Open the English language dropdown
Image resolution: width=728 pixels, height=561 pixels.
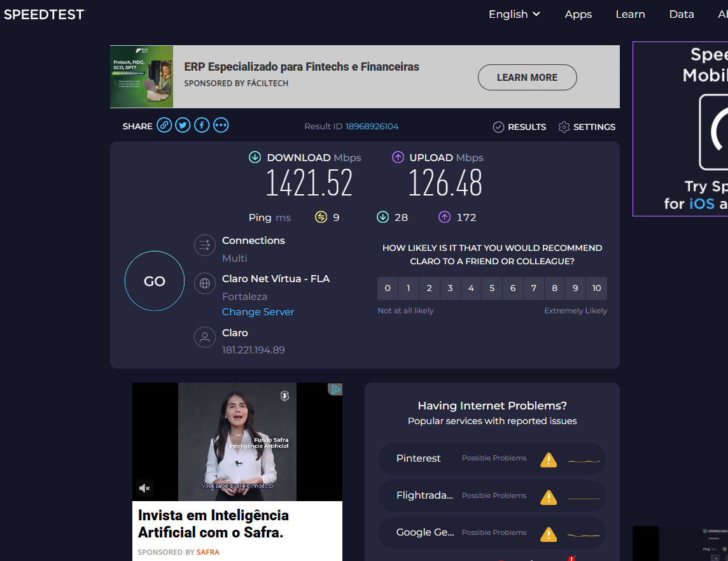pos(514,14)
